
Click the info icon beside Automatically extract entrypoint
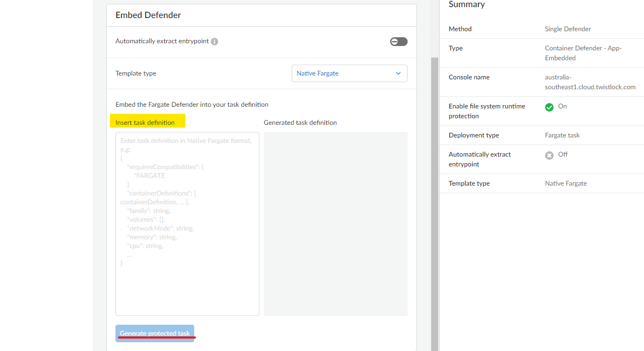(x=214, y=42)
